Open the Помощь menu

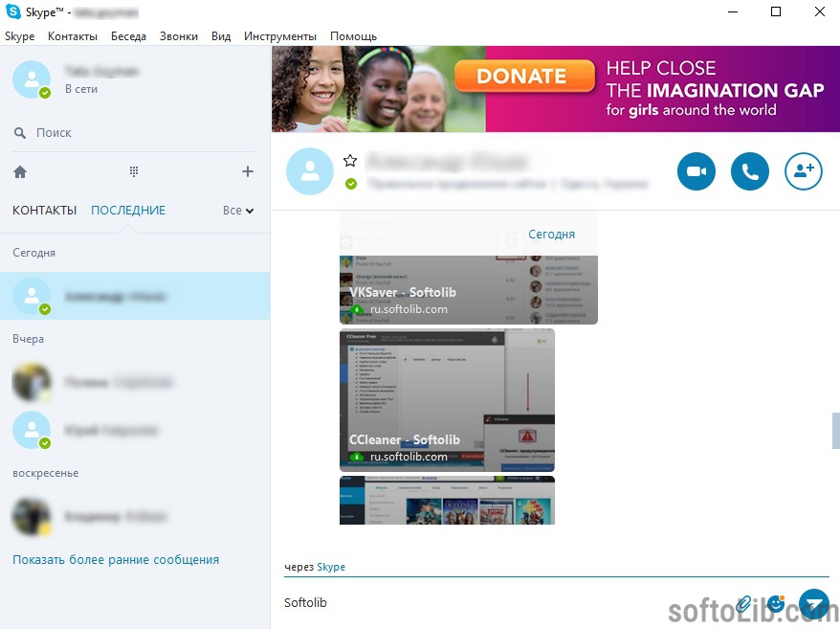(354, 36)
